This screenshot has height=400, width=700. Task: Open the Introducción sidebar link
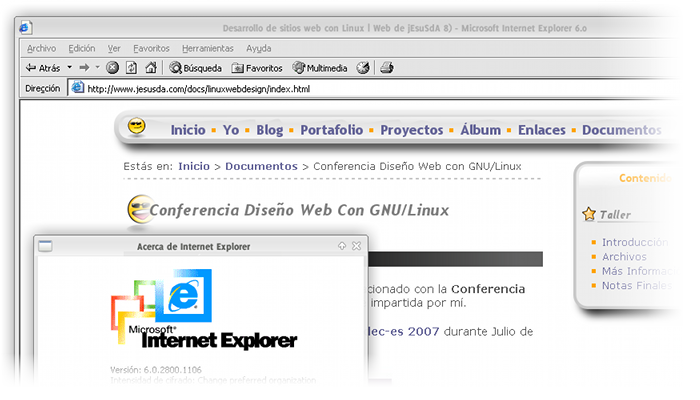point(635,242)
